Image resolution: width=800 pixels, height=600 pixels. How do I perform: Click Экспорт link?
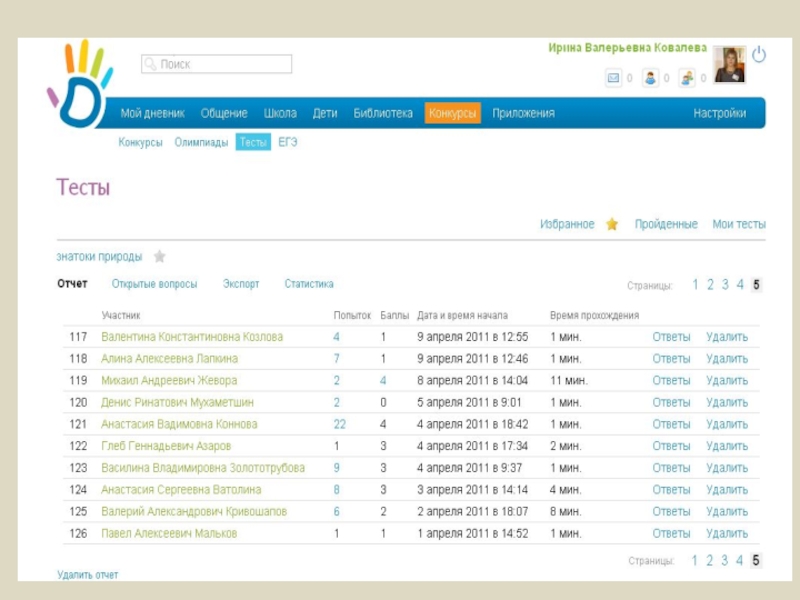click(241, 284)
